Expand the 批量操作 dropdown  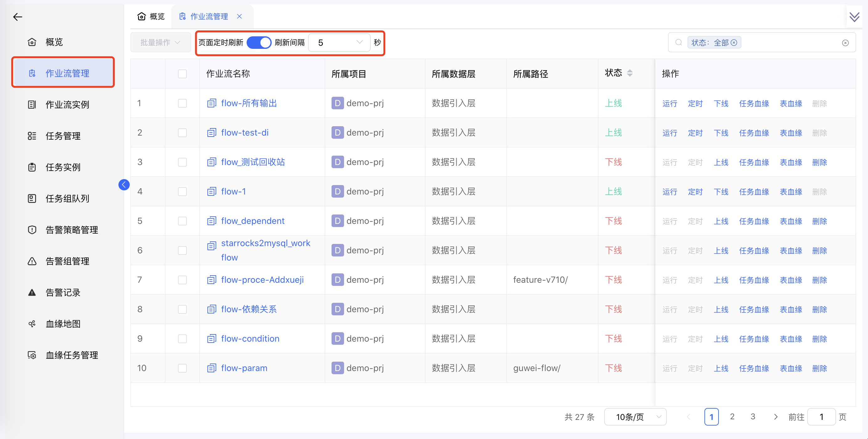click(160, 42)
